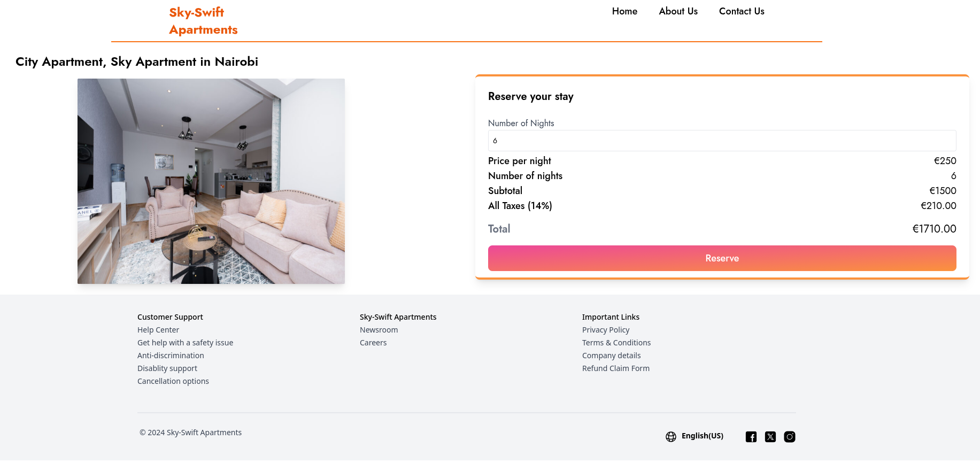
Task: Click the globe language icon
Action: 671,437
